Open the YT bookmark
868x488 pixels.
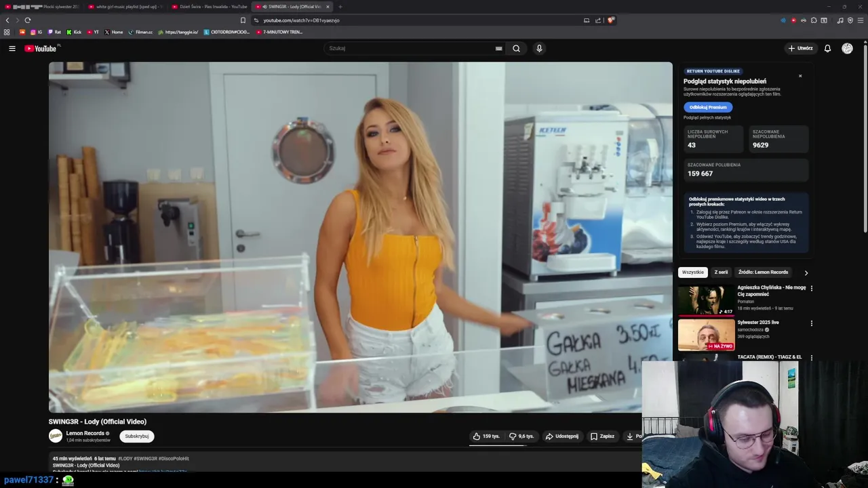(92, 32)
